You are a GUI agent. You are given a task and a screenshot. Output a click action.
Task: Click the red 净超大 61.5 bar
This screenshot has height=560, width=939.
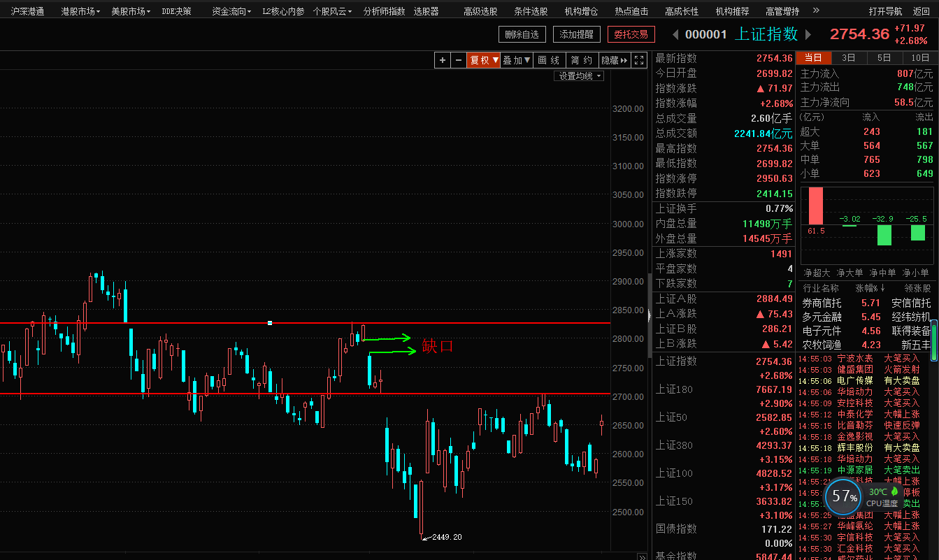[x=817, y=205]
